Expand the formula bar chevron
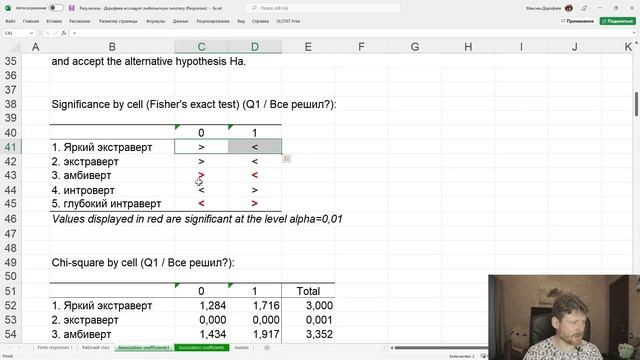 coord(634,33)
